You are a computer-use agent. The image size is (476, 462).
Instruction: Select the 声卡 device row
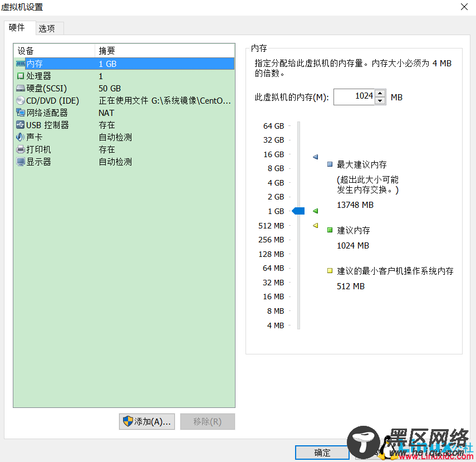[x=125, y=137]
